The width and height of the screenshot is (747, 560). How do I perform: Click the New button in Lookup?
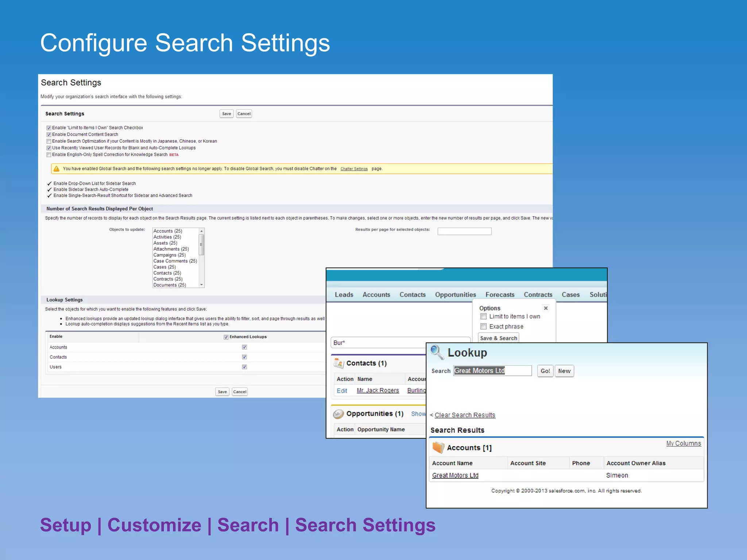tap(564, 371)
